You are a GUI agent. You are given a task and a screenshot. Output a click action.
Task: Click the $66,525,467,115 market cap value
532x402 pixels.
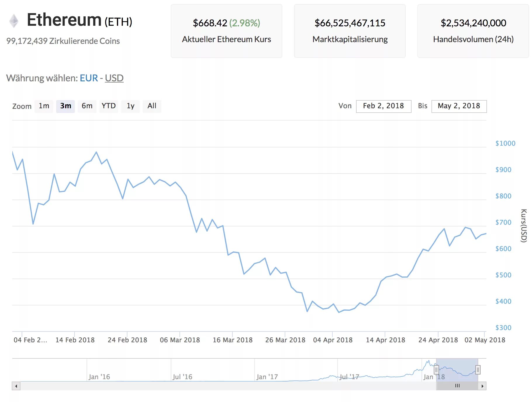coord(350,23)
